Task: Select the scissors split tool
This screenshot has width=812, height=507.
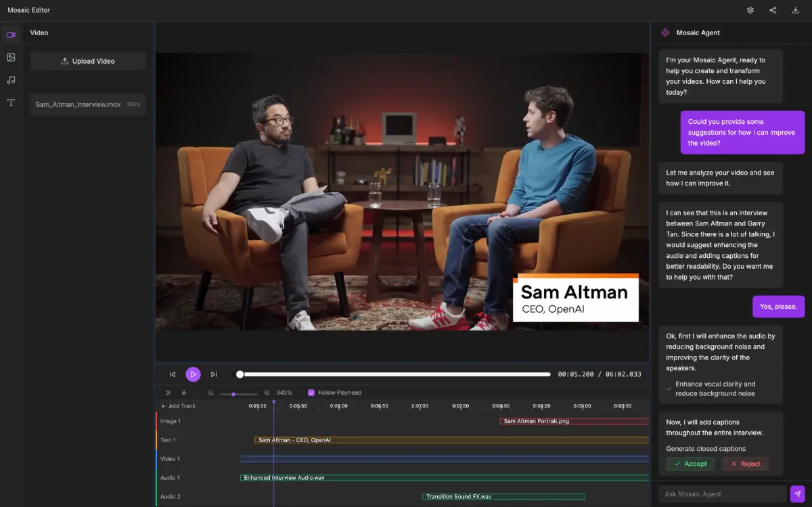Action: [168, 393]
